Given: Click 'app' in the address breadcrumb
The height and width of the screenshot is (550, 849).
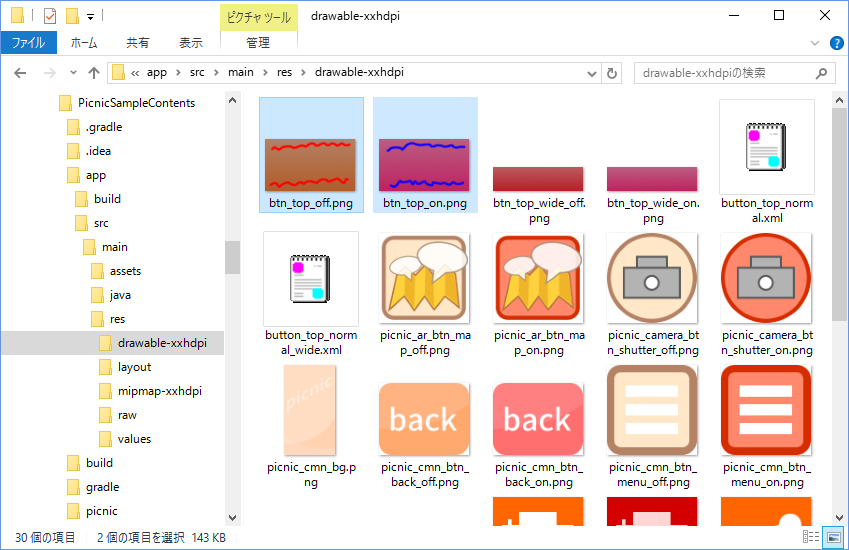Looking at the screenshot, I should click(157, 73).
